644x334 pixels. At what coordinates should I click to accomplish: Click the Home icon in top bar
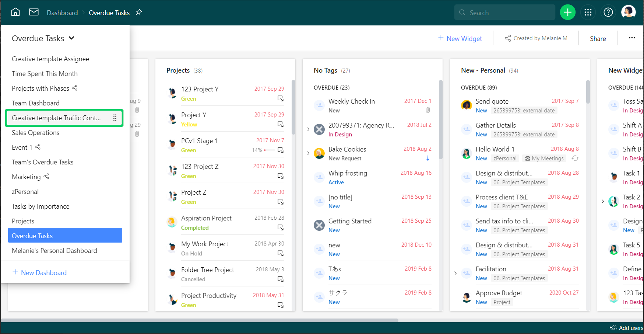pos(15,12)
